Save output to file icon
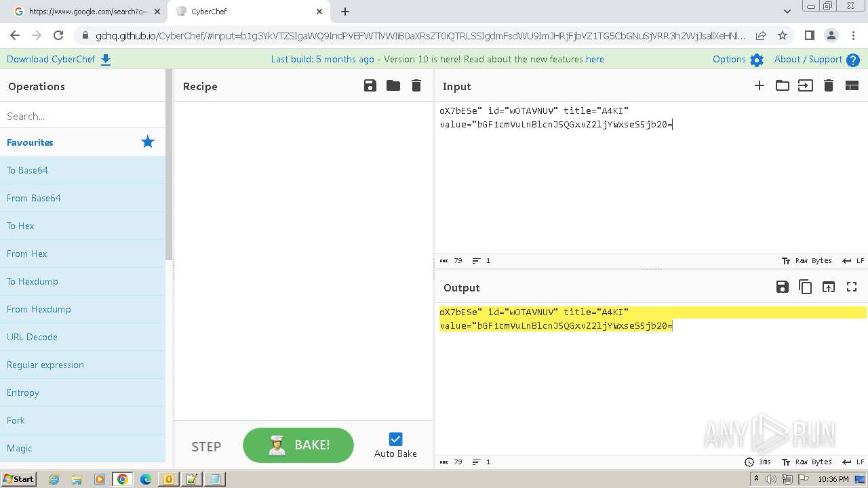Image resolution: width=868 pixels, height=488 pixels. click(783, 287)
